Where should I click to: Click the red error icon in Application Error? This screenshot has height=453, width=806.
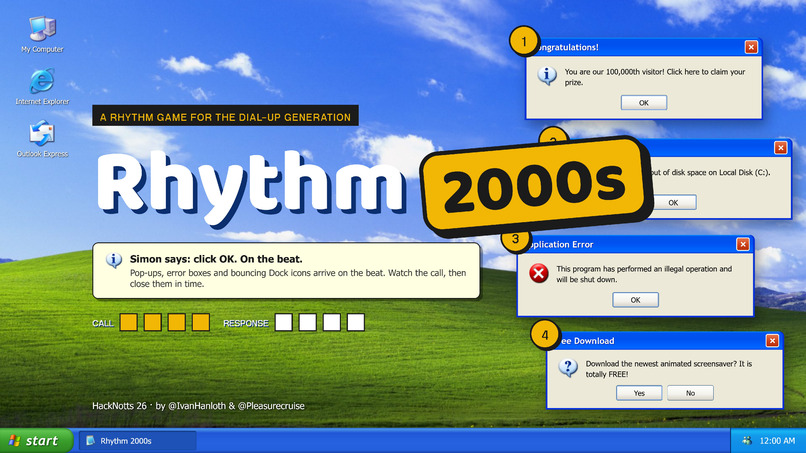(539, 273)
